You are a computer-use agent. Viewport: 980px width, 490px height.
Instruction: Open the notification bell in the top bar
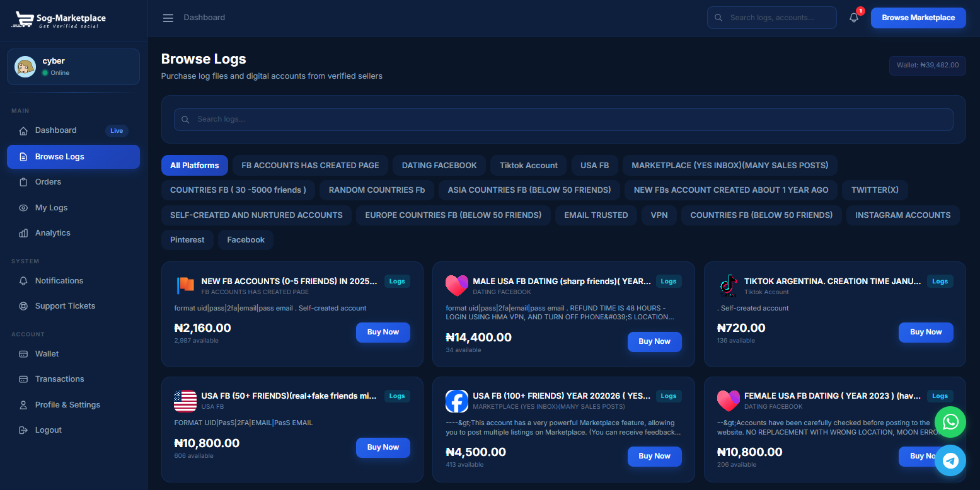point(854,18)
